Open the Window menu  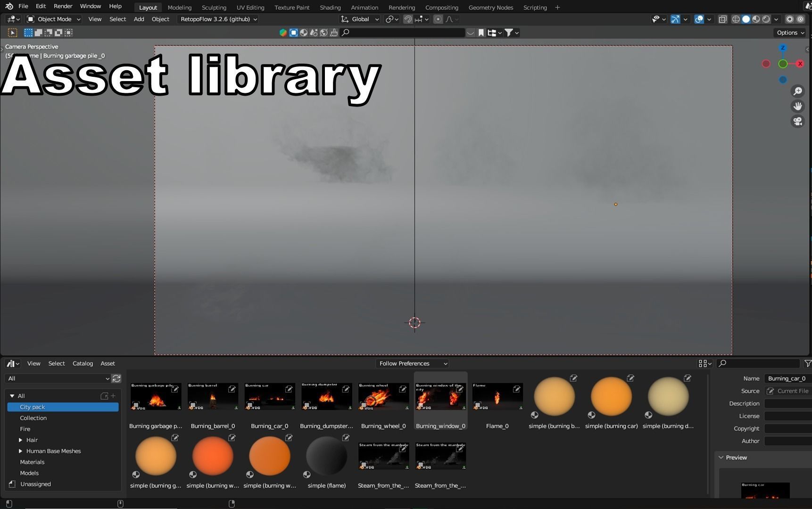[x=90, y=6]
